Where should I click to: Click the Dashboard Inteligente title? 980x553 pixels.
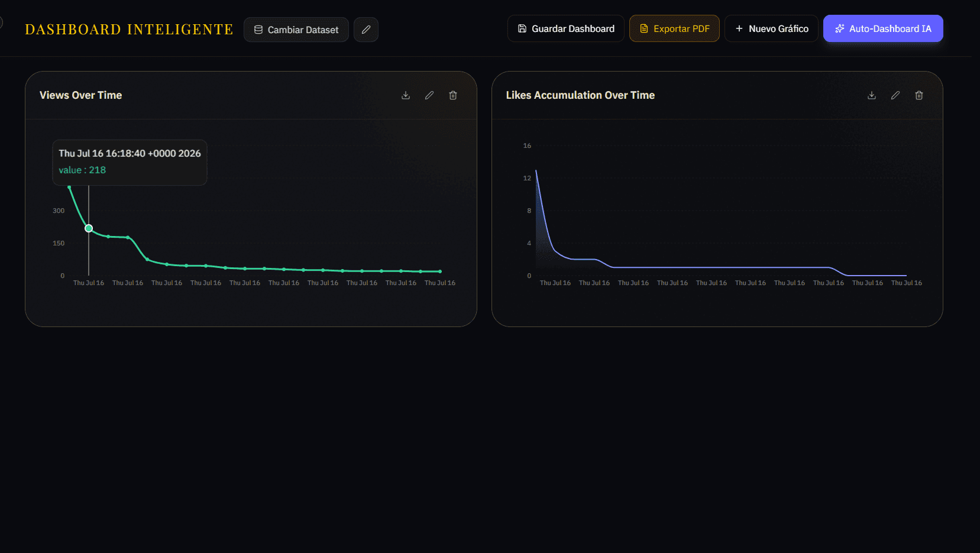click(129, 30)
